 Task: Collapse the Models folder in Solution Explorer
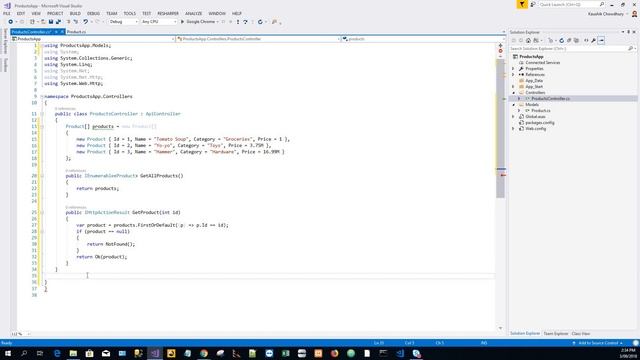pos(513,104)
